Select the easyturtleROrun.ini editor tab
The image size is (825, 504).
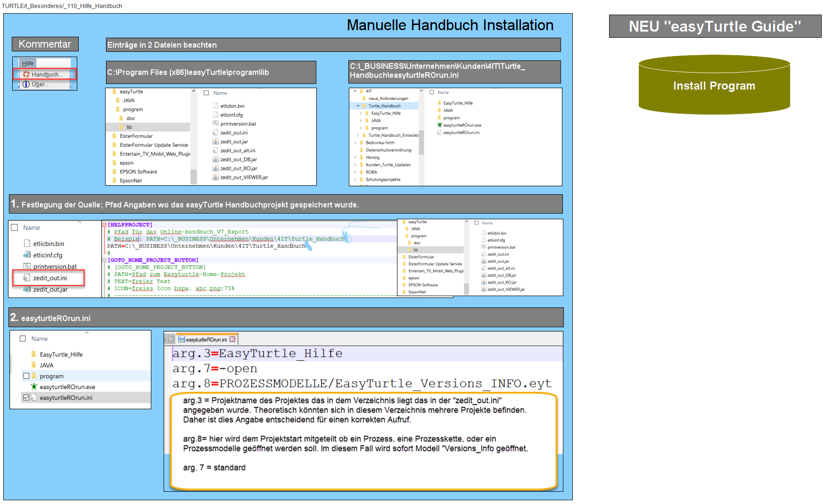click(x=206, y=339)
